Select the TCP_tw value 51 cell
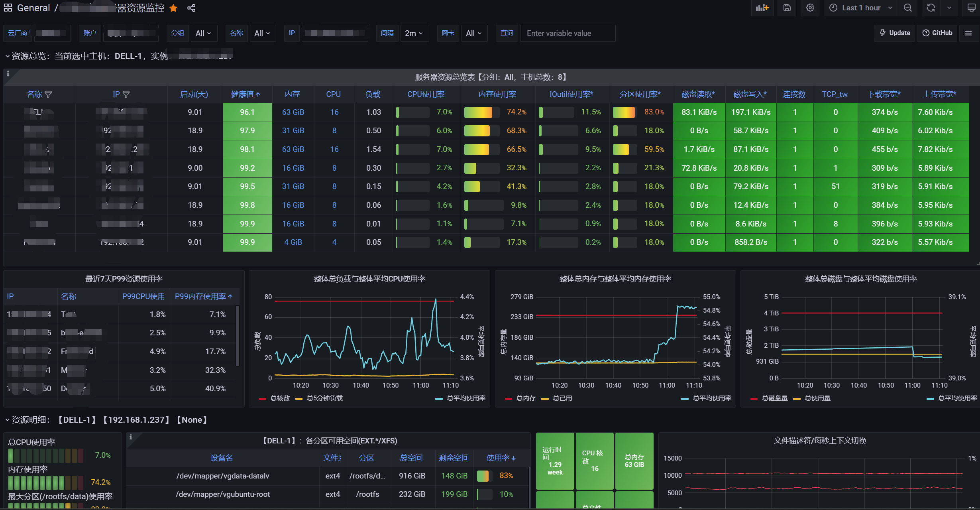Viewport: 980px width, 510px height. [835, 187]
